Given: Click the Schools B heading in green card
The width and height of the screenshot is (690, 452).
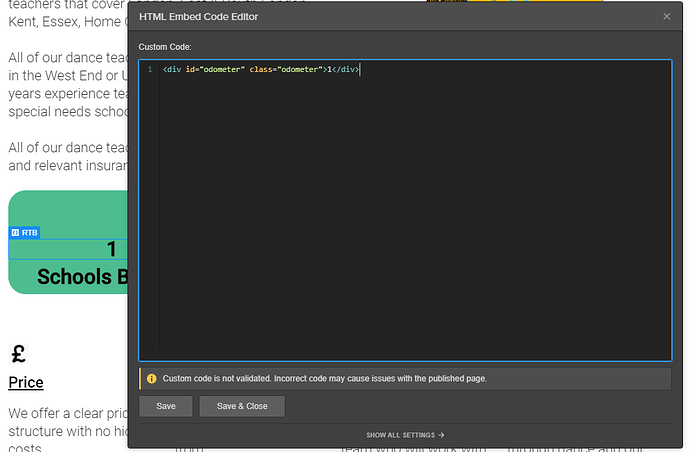Looking at the screenshot, I should [x=82, y=277].
